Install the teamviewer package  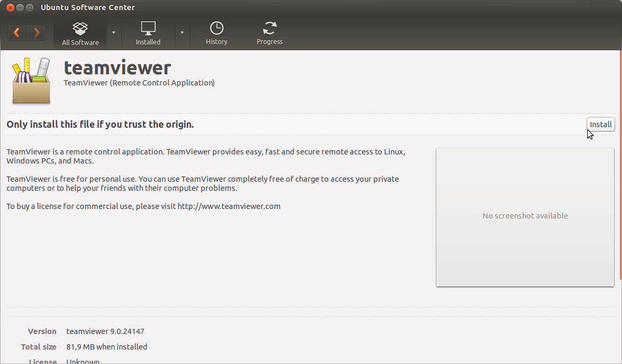point(601,124)
